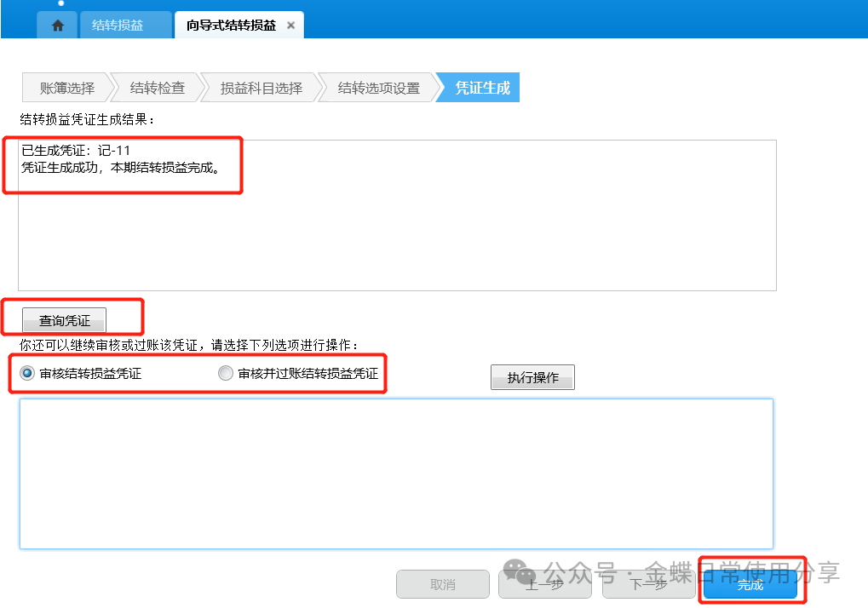Open the 损益科目选择 wizard step

261,88
